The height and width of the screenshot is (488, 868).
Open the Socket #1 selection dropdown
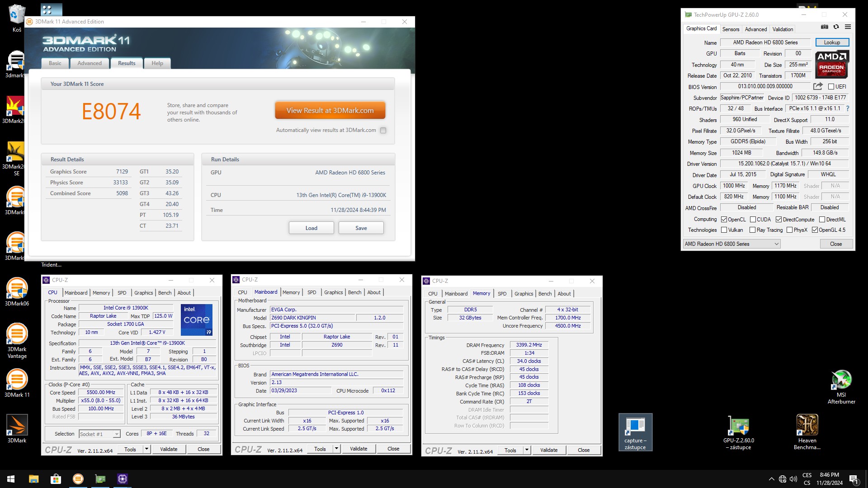click(99, 434)
